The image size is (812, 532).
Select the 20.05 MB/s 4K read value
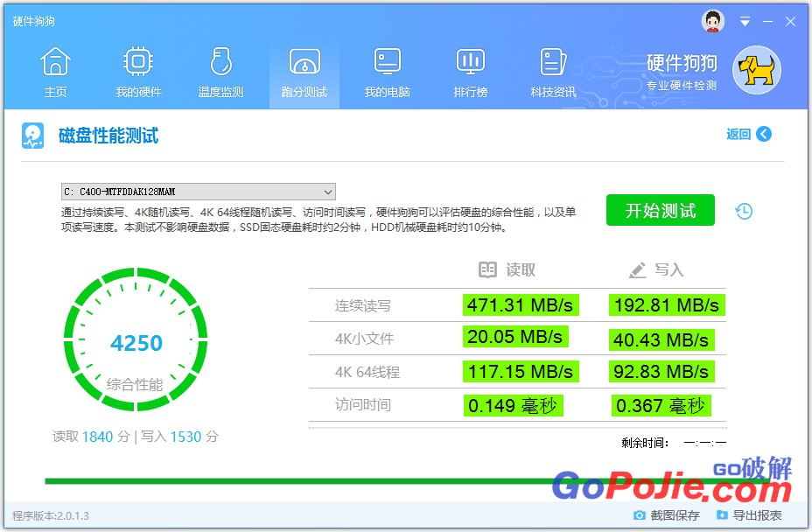(515, 337)
